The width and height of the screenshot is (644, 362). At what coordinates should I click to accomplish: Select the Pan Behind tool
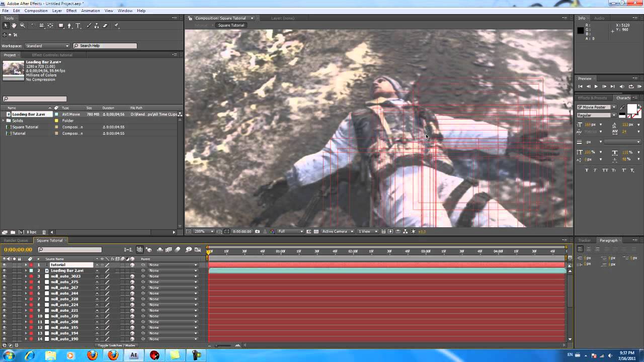point(50,26)
